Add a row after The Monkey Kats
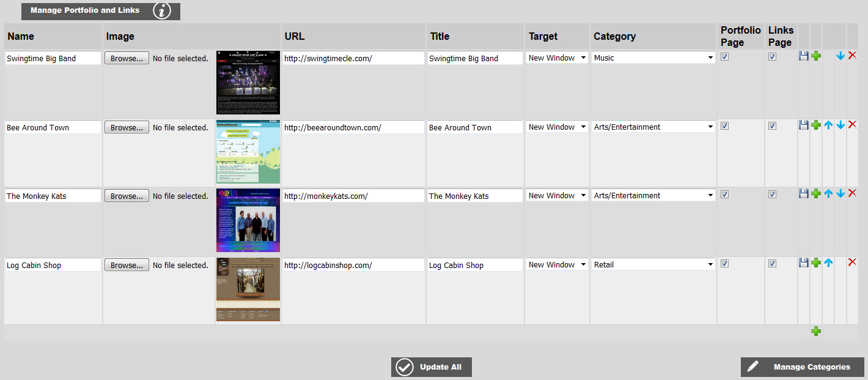Screen dimensions: 868x380 816,193
